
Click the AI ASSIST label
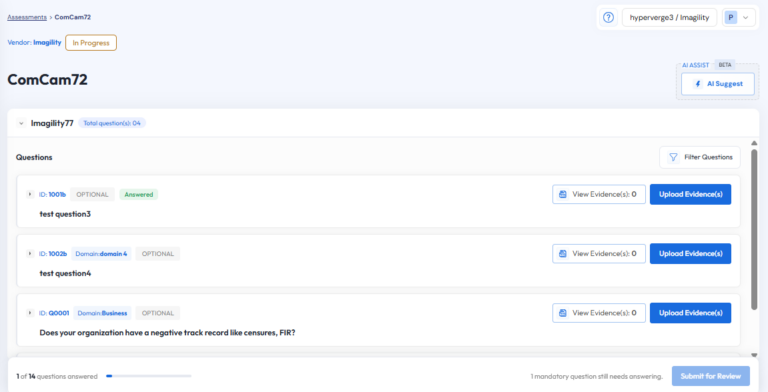point(696,65)
